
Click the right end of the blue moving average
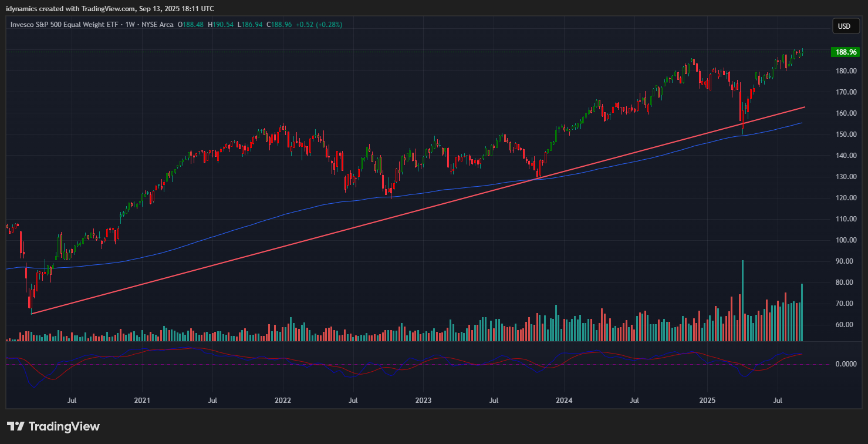802,123
